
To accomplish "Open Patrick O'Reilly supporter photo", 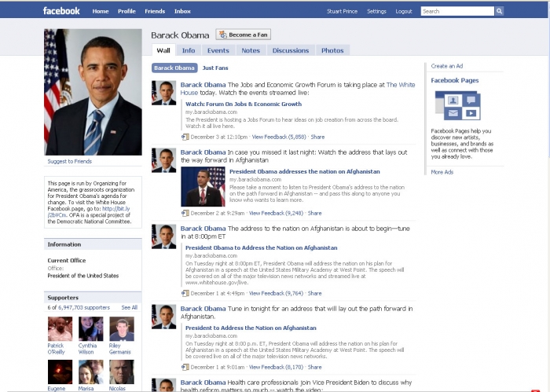I will point(60,329).
